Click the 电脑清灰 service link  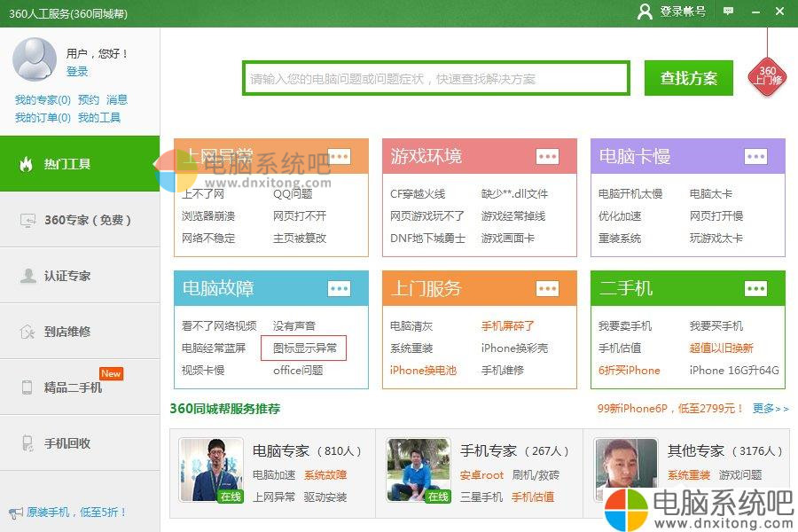click(x=411, y=325)
